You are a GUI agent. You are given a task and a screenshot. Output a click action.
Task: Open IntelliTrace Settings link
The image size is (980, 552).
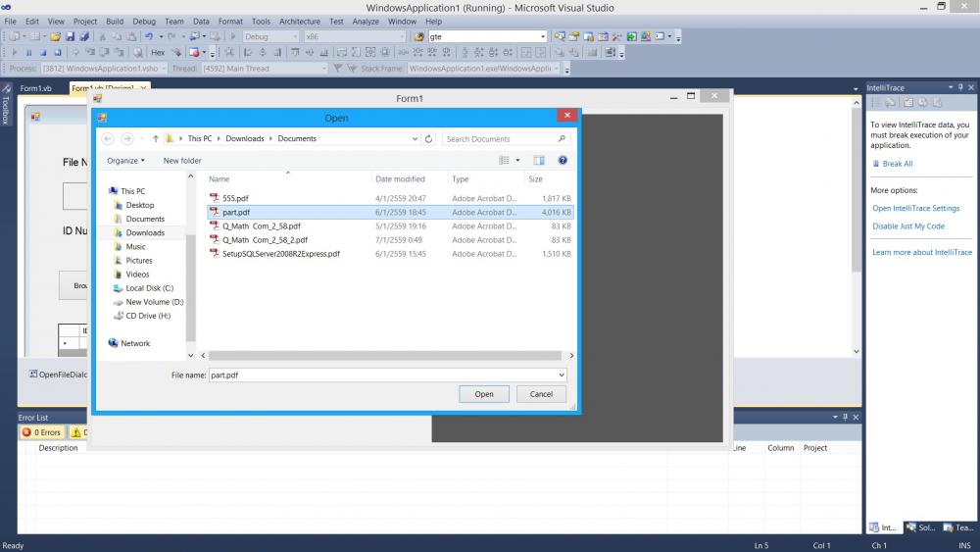[915, 208]
